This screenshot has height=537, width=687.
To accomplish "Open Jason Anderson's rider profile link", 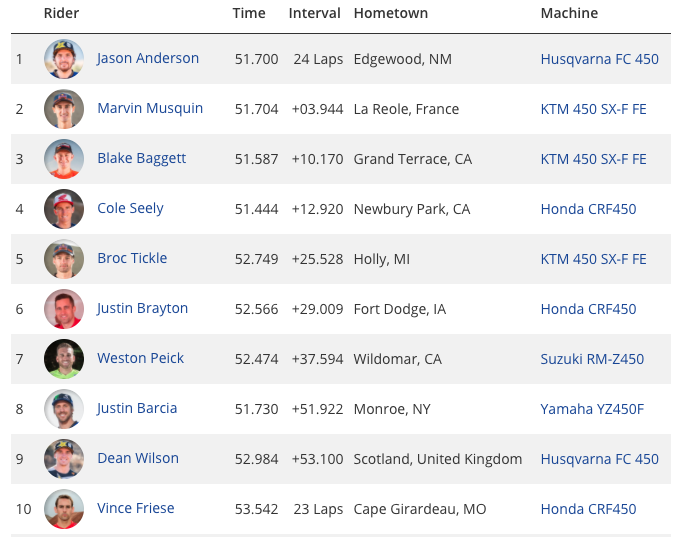I will (148, 58).
